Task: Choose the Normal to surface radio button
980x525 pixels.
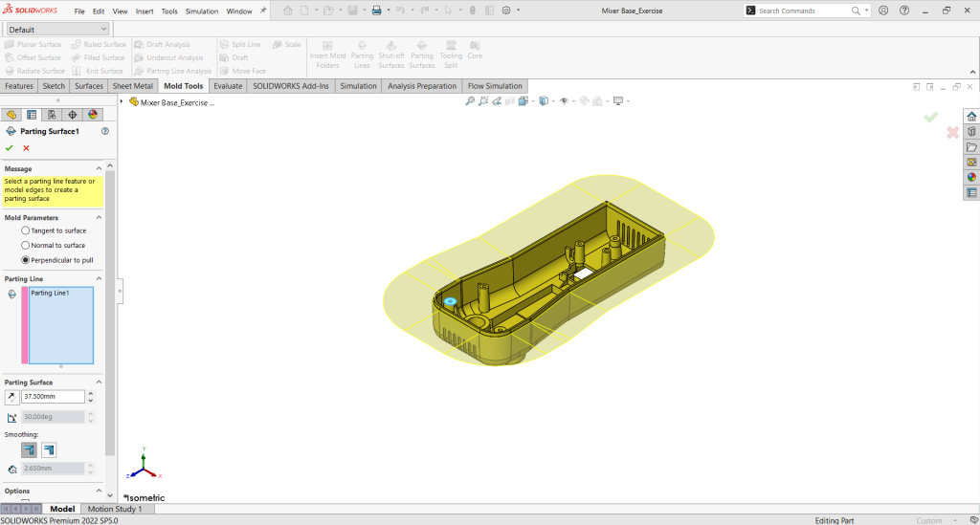Action: tap(25, 246)
